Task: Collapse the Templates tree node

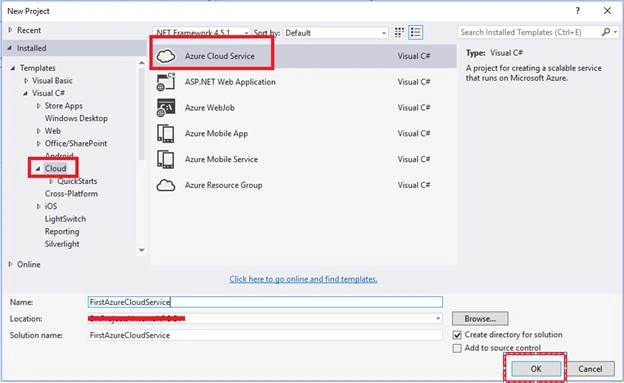Action: tap(13, 68)
